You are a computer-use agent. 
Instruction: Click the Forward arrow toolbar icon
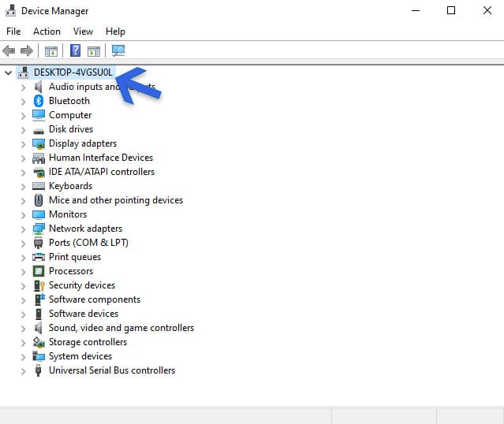coord(26,50)
